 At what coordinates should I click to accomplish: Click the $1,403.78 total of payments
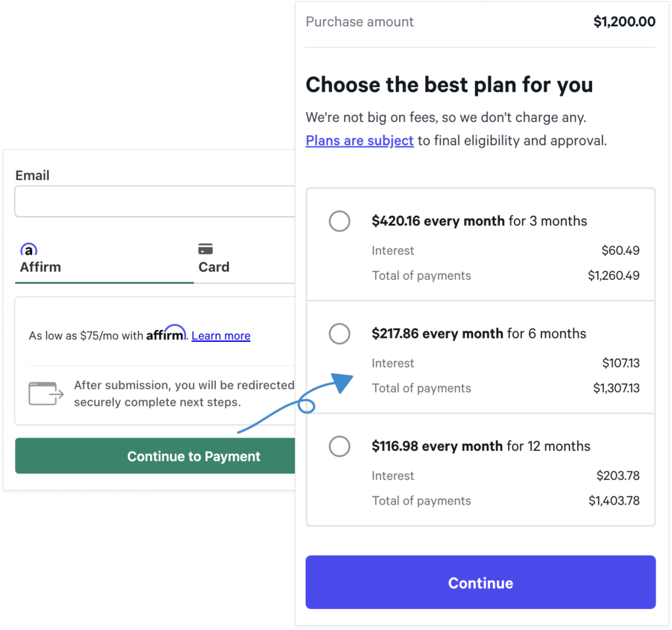coord(614,501)
